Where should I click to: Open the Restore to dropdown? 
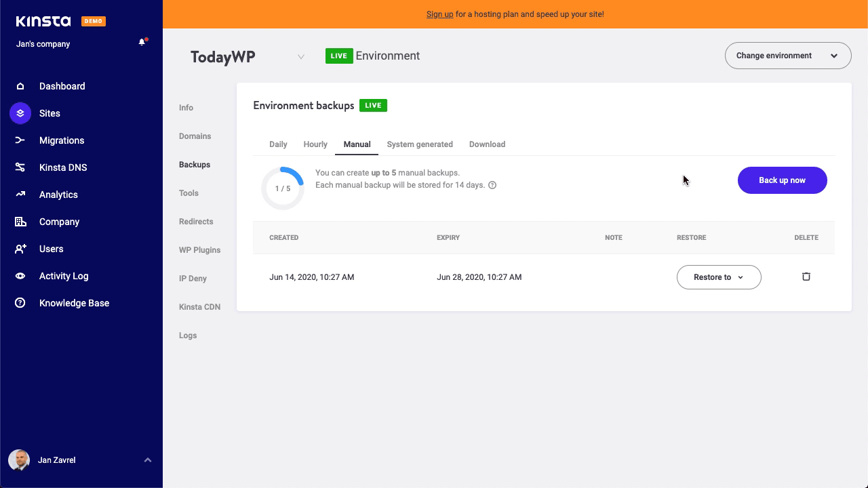pos(719,277)
